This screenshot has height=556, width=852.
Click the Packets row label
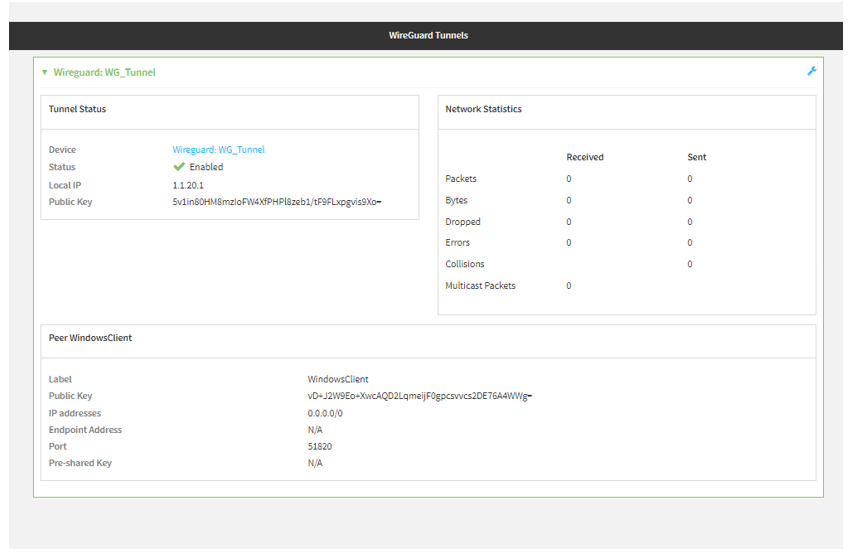461,179
